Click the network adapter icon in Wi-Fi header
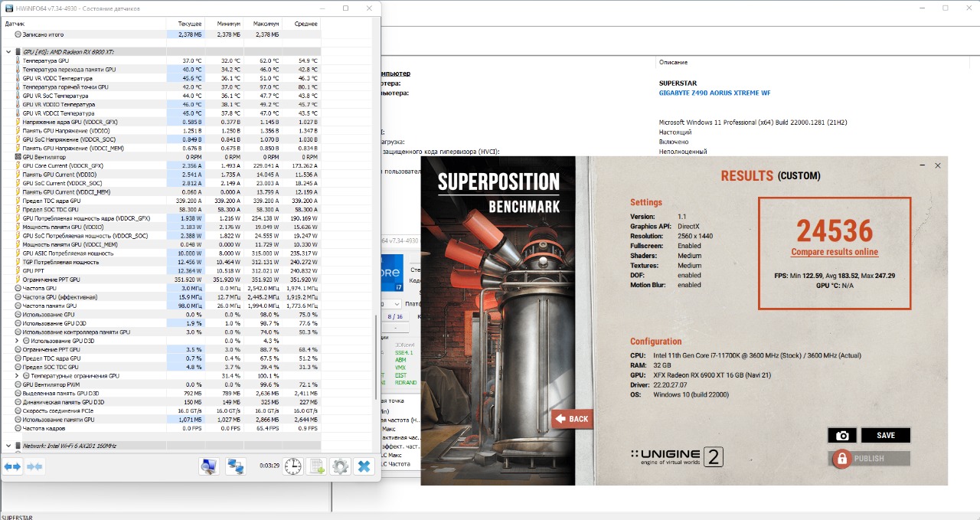Viewport: 980px width, 520px height. click(18, 445)
